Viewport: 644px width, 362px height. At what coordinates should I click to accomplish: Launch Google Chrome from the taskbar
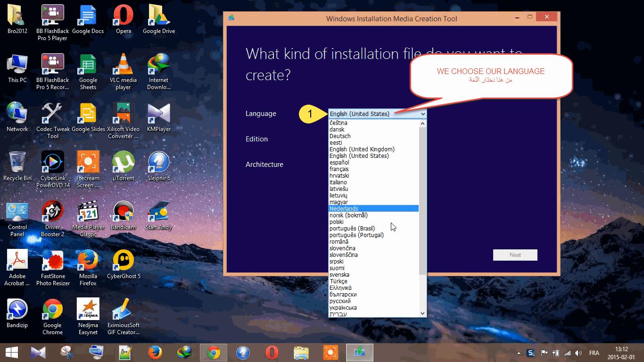tap(214, 352)
